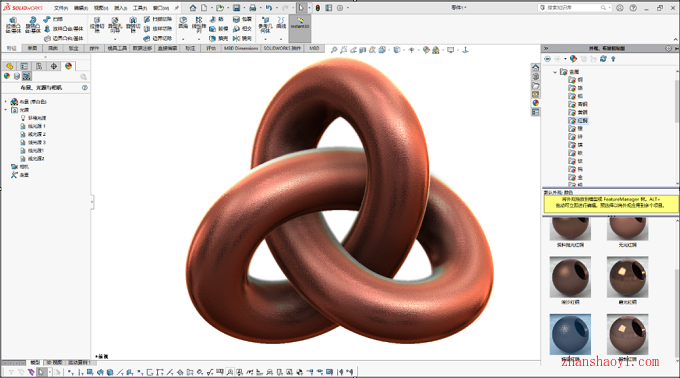Image resolution: width=680 pixels, height=378 pixels.
Task: Select 线光源 2 in the lights tree
Action: [33, 134]
